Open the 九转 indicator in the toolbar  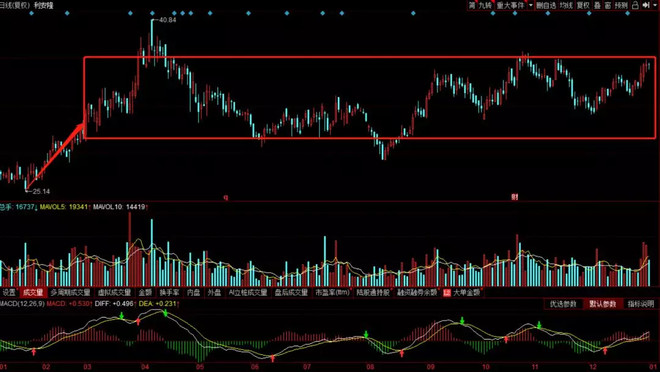[485, 5]
